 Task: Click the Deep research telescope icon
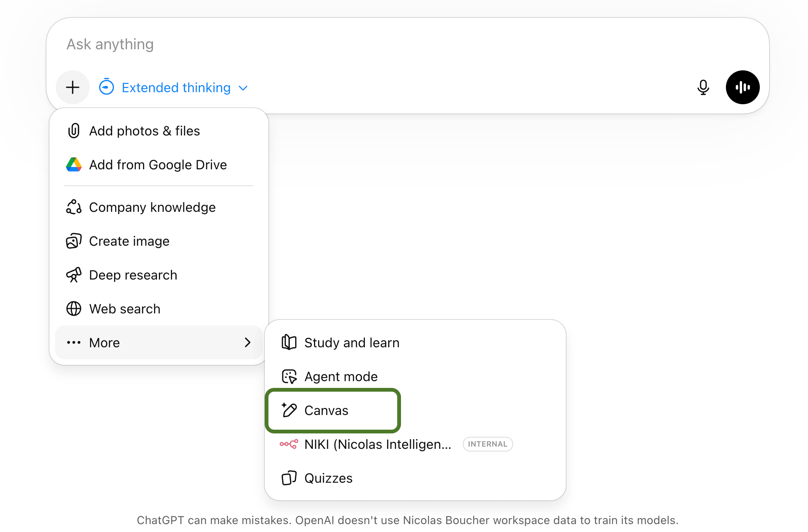pos(74,275)
